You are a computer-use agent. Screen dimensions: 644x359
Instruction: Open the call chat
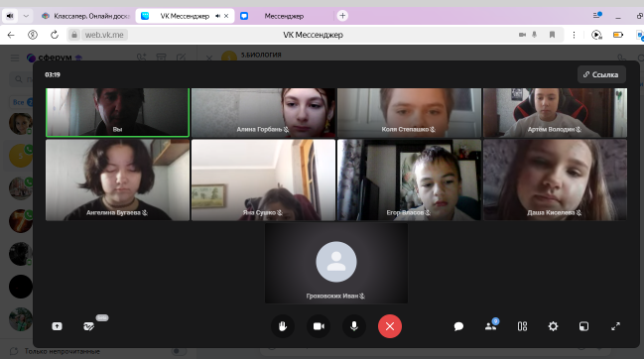click(x=458, y=326)
